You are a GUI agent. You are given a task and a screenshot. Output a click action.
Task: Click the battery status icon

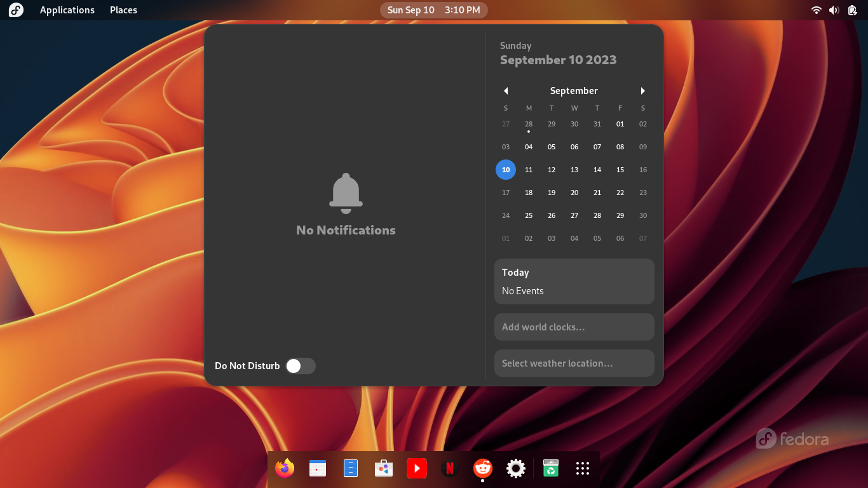tap(852, 10)
